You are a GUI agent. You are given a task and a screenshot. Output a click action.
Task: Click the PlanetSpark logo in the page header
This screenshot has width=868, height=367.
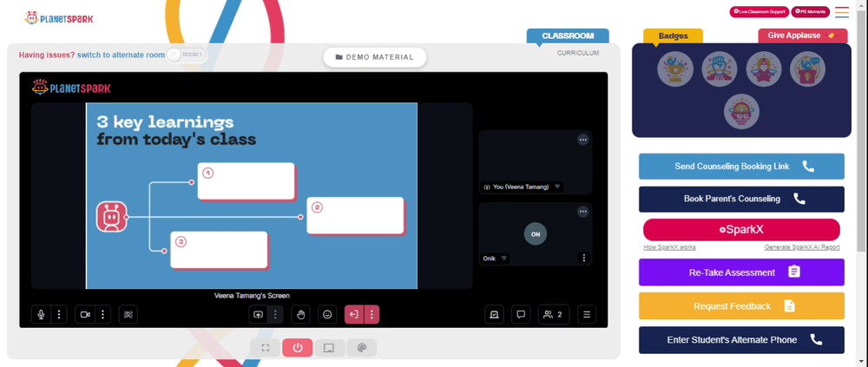point(59,18)
